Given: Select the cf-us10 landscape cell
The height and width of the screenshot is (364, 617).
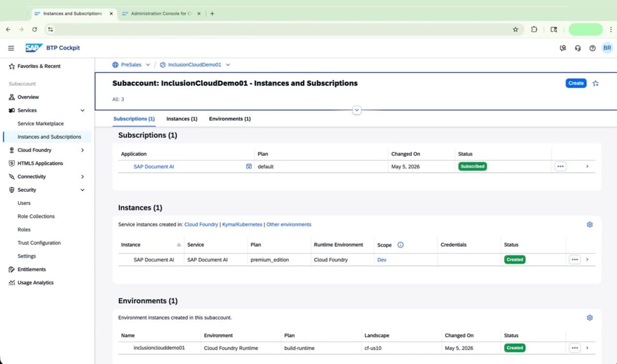Looking at the screenshot, I should coord(401,348).
